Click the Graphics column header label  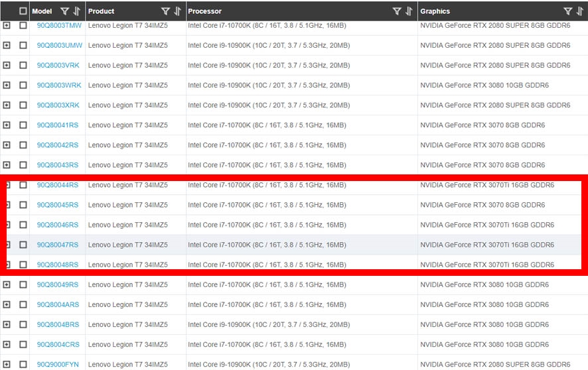[x=435, y=11]
